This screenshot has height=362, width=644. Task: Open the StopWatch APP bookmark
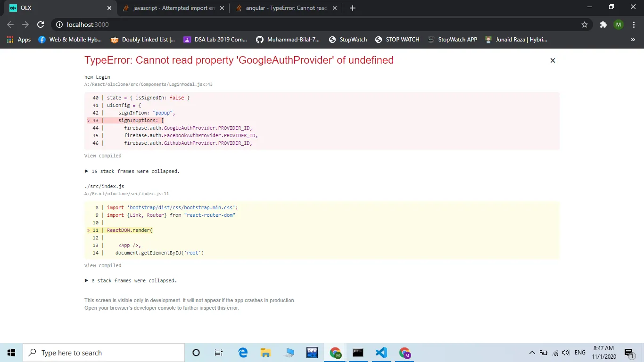point(452,40)
